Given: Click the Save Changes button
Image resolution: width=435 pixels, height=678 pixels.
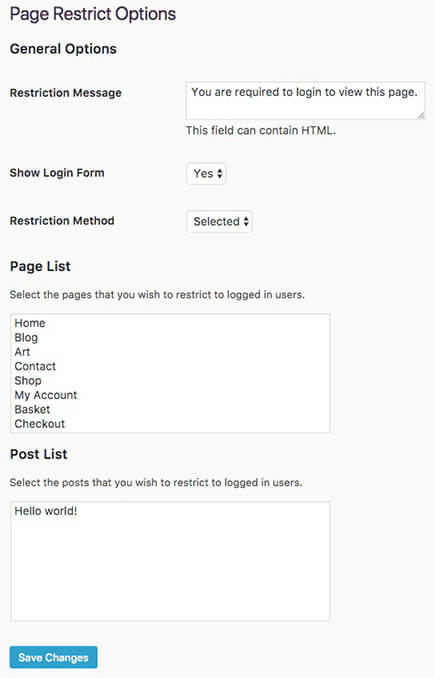Looking at the screenshot, I should point(53,657).
